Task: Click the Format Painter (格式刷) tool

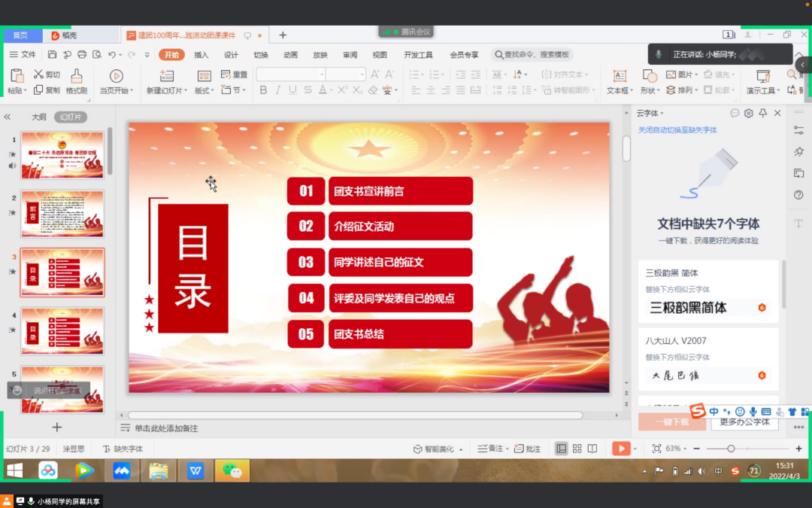Action: pyautogui.click(x=76, y=81)
